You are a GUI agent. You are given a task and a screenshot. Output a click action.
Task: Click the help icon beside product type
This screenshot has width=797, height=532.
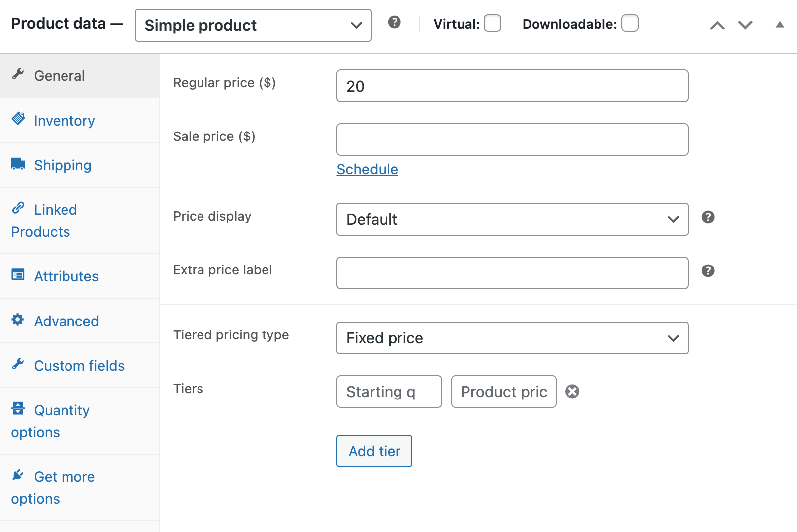click(394, 22)
